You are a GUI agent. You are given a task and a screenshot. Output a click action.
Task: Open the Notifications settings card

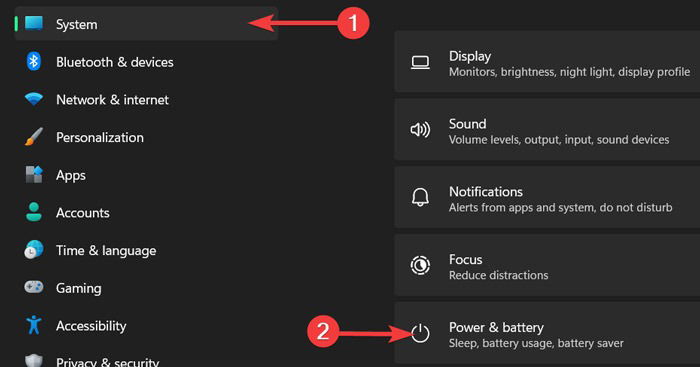[547, 197]
